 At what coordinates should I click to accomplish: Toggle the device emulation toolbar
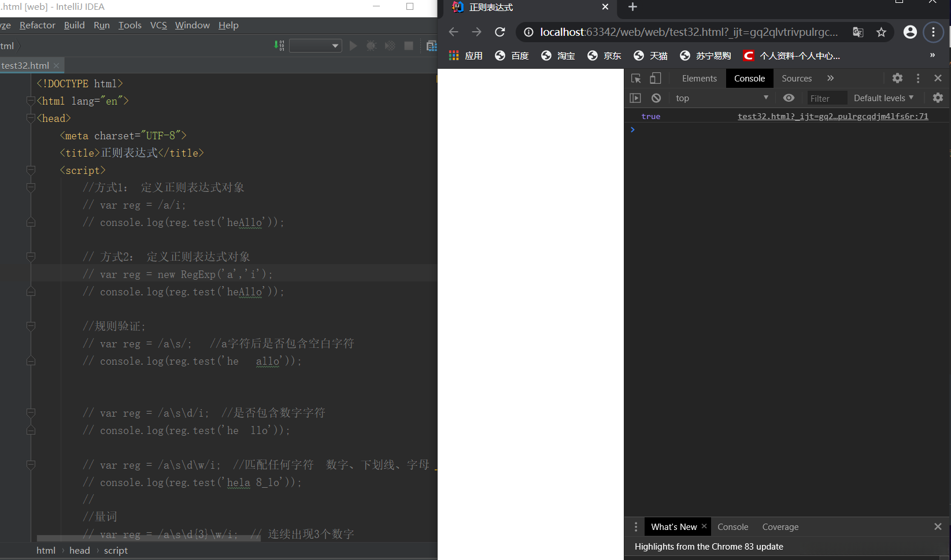pos(655,78)
